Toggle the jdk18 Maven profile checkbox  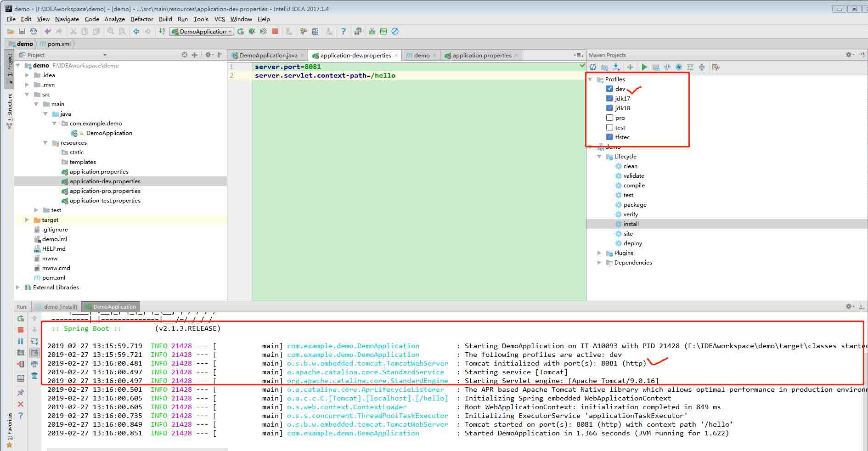[x=609, y=108]
